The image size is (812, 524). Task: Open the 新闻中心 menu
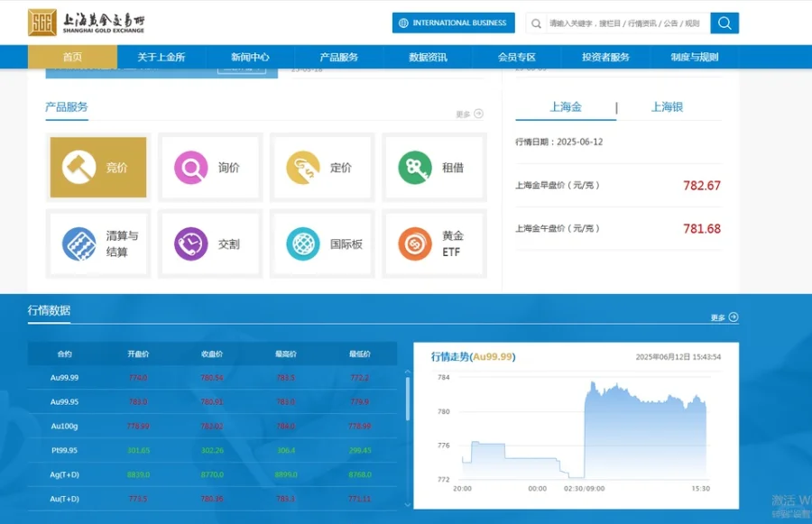[250, 57]
